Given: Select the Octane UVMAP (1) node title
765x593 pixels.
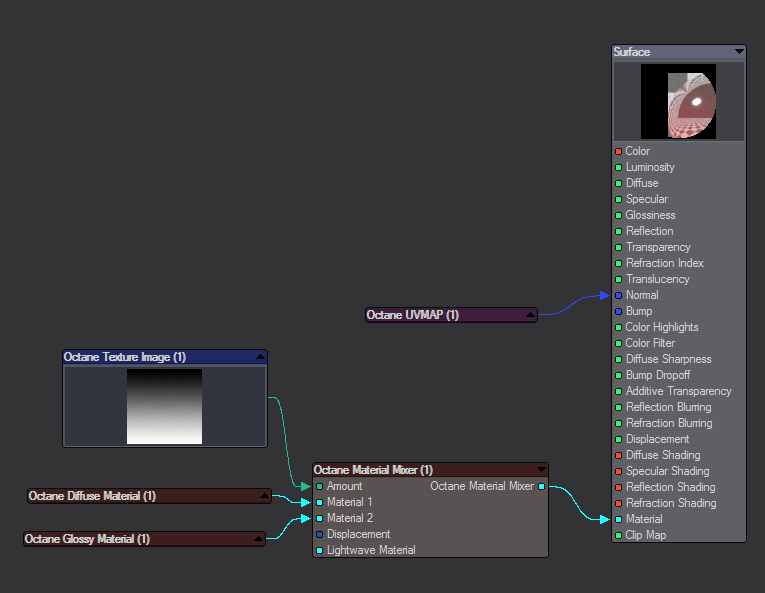Looking at the screenshot, I should [x=413, y=315].
